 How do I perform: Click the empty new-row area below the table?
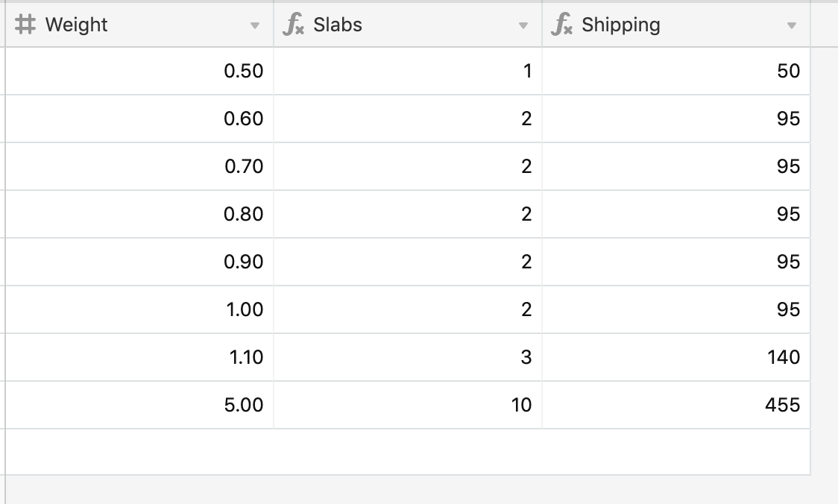[x=408, y=452]
